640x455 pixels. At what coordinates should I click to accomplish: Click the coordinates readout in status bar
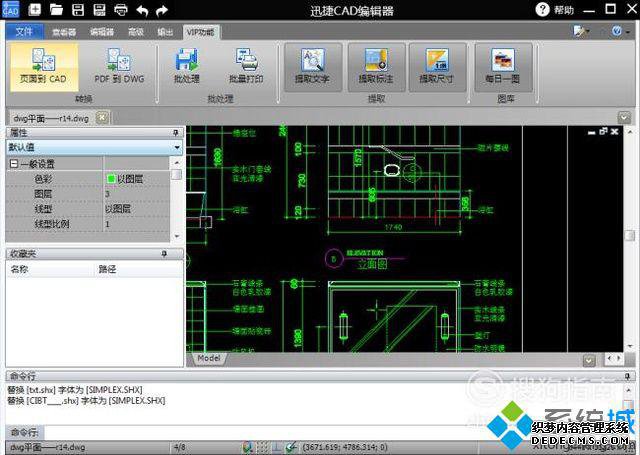(344, 447)
